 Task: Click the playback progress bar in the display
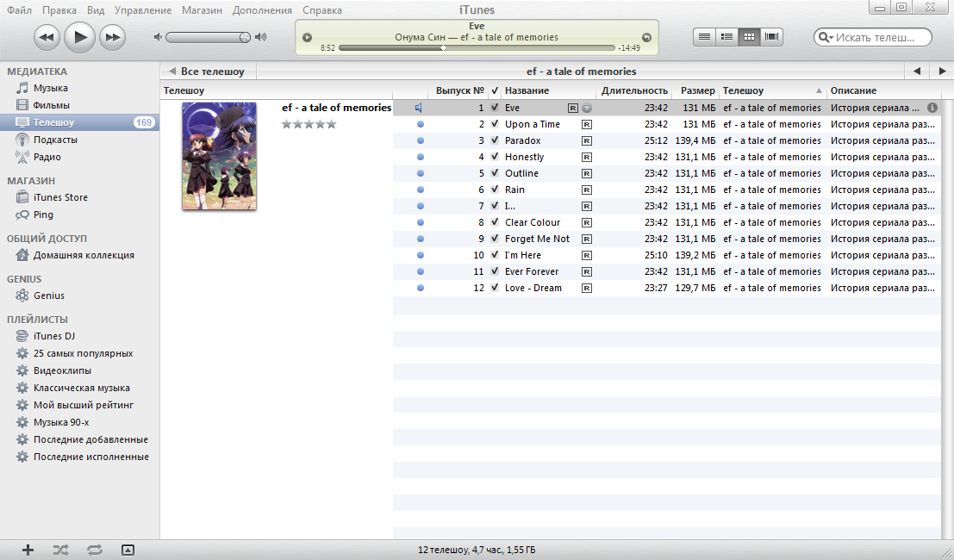tap(477, 47)
